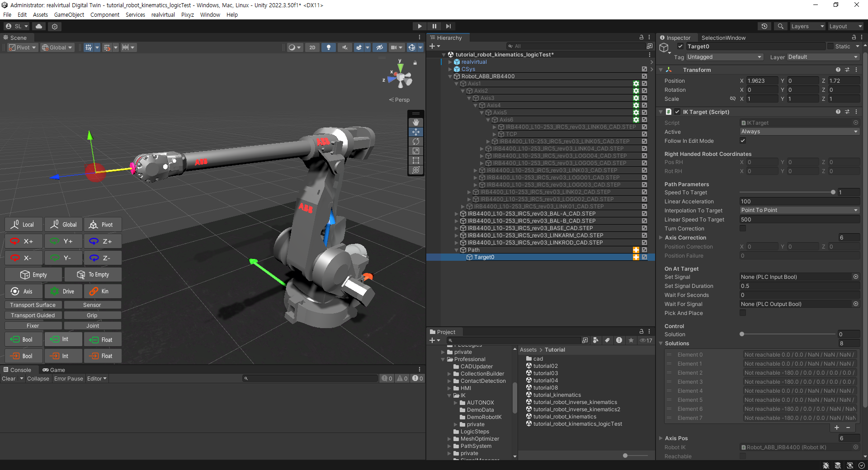Open Undo History icon in top toolbar

(x=764, y=26)
